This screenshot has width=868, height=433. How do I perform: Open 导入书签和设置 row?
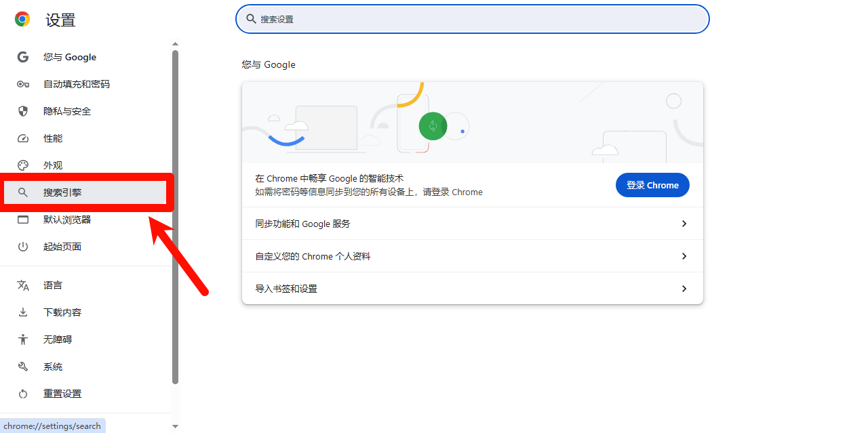(473, 289)
